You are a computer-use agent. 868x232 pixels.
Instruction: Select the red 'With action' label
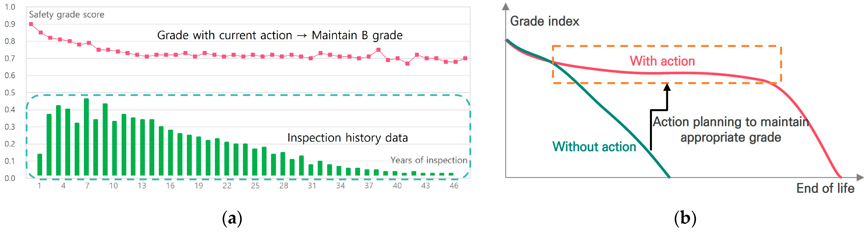662,61
